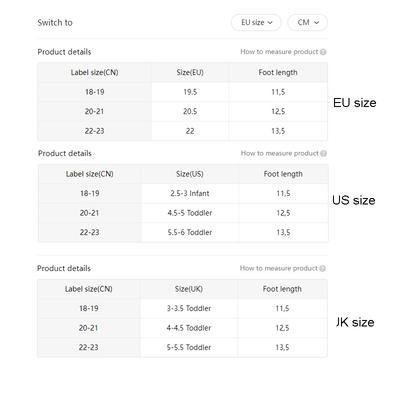Viewport: 400px width, 400px height.
Task: Select Size(EU) column header
Action: point(190,72)
